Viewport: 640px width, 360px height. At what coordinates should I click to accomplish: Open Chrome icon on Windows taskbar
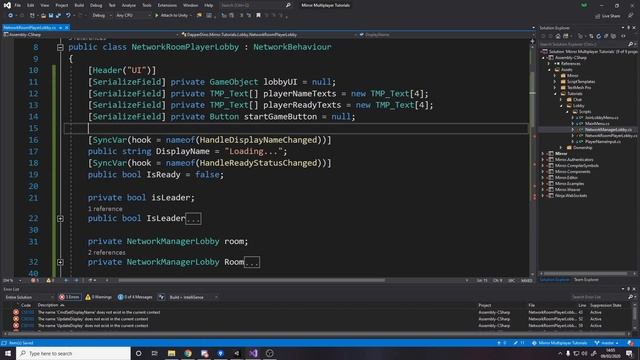(x=188, y=353)
